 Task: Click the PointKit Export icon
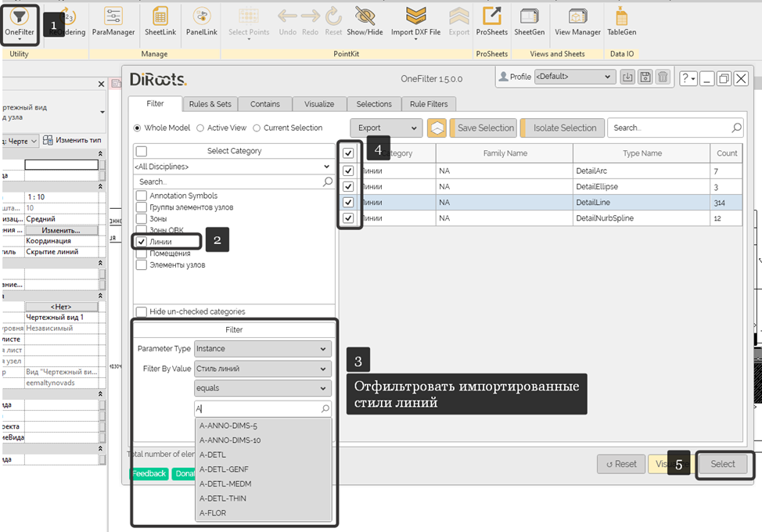pos(458,23)
